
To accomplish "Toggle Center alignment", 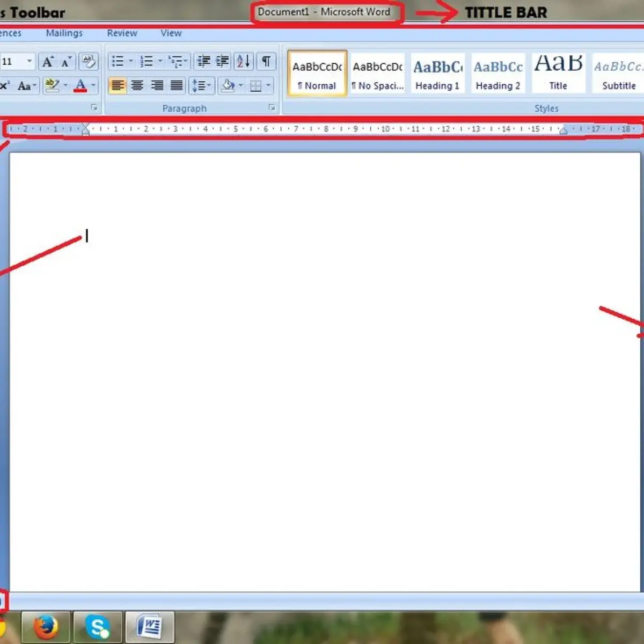I will coord(137,85).
